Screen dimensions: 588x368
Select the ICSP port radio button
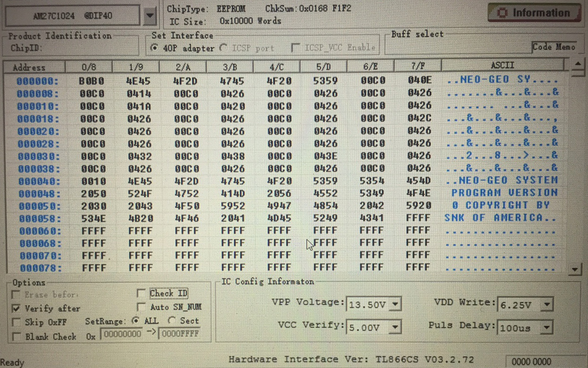coord(224,48)
